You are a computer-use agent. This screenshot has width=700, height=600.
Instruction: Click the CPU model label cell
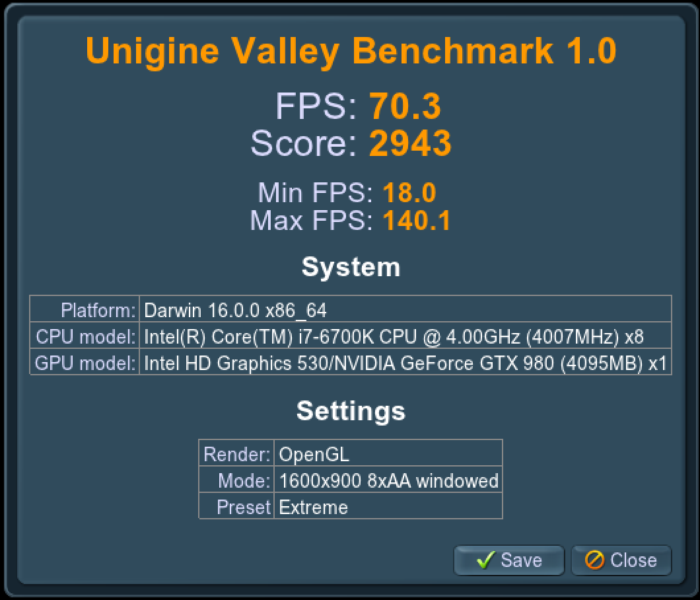(x=85, y=336)
